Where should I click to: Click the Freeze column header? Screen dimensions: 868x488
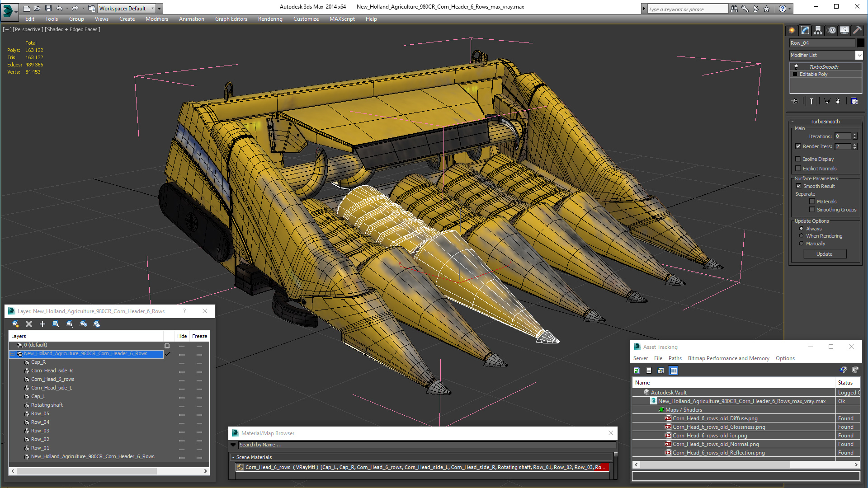[x=199, y=336]
